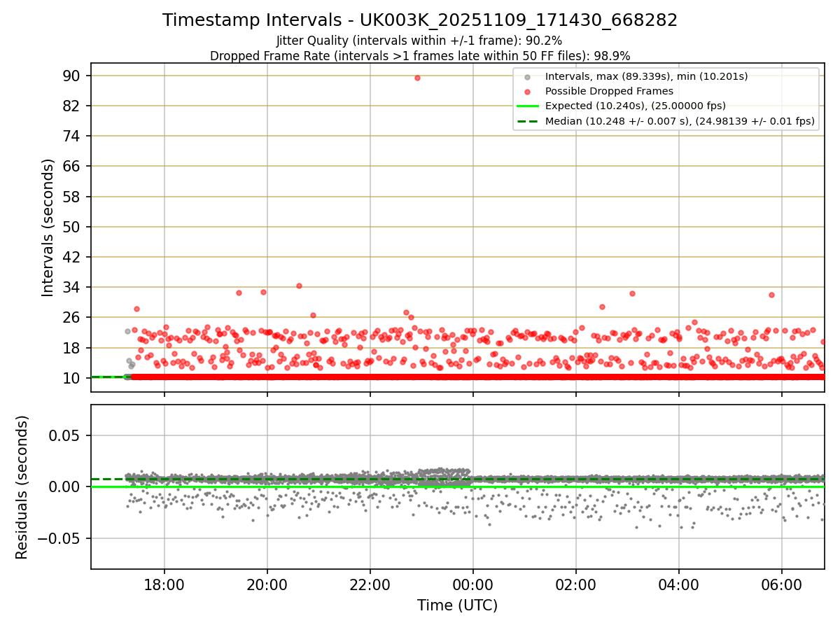Click the Jitter Quality 90.2% subtitle

(419, 41)
